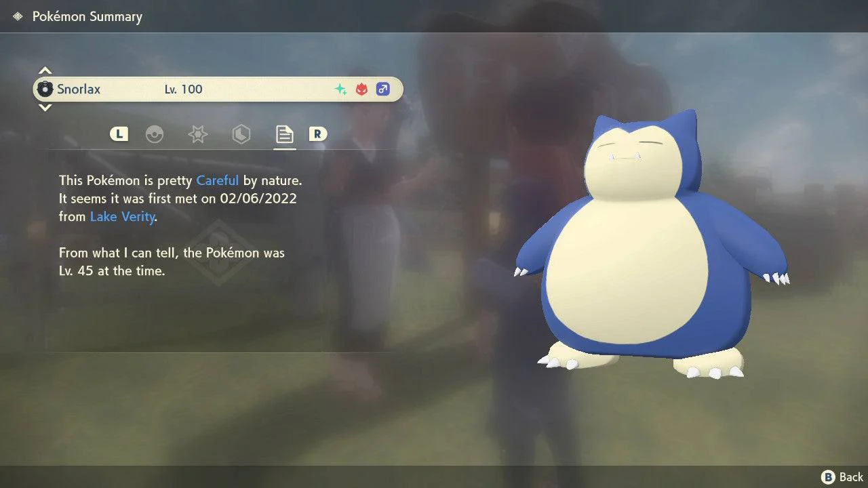Open the Poké Ball summary tab
868x488 pixels.
click(155, 134)
